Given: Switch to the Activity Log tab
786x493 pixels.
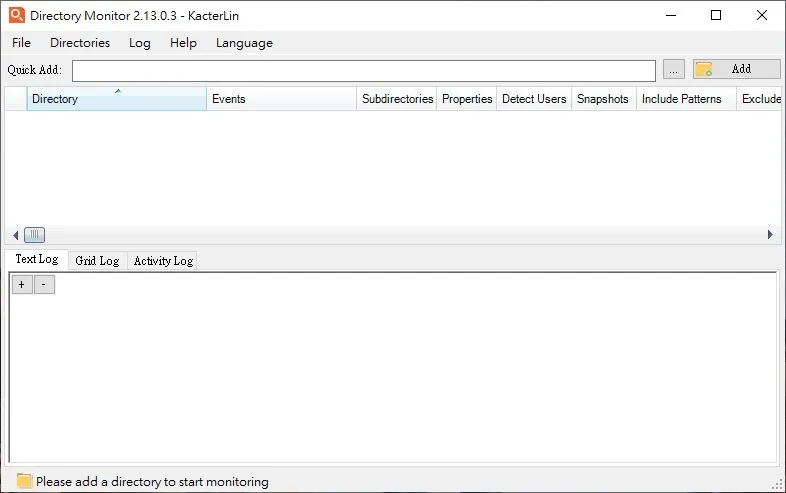Looking at the screenshot, I should (x=163, y=261).
